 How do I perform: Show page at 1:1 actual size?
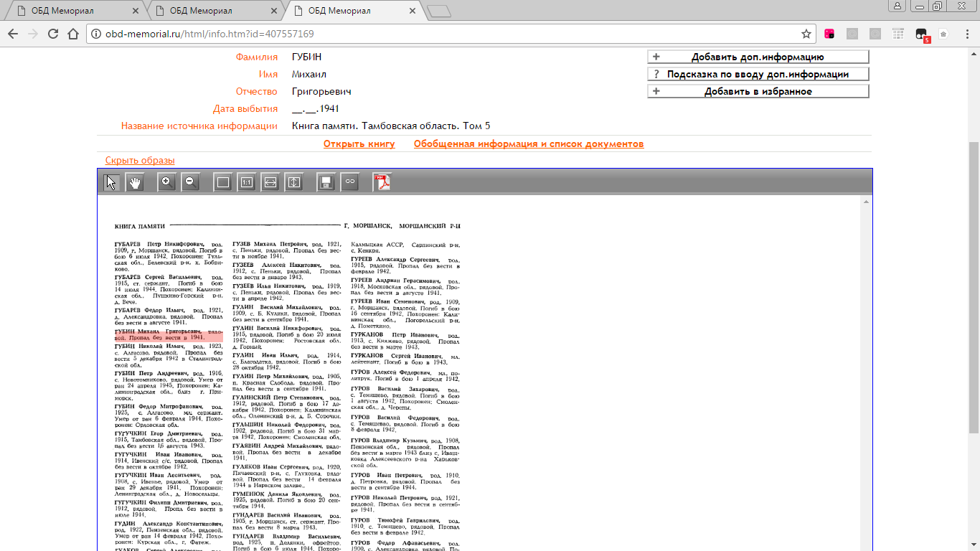click(x=246, y=182)
